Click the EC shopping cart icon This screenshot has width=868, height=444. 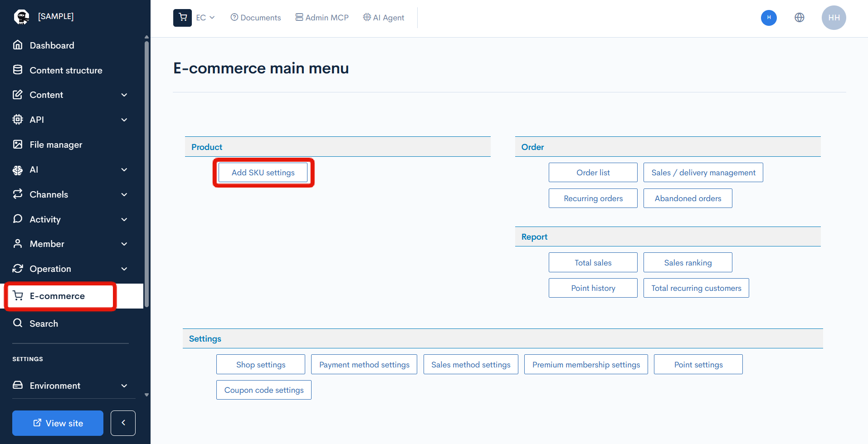(x=182, y=18)
